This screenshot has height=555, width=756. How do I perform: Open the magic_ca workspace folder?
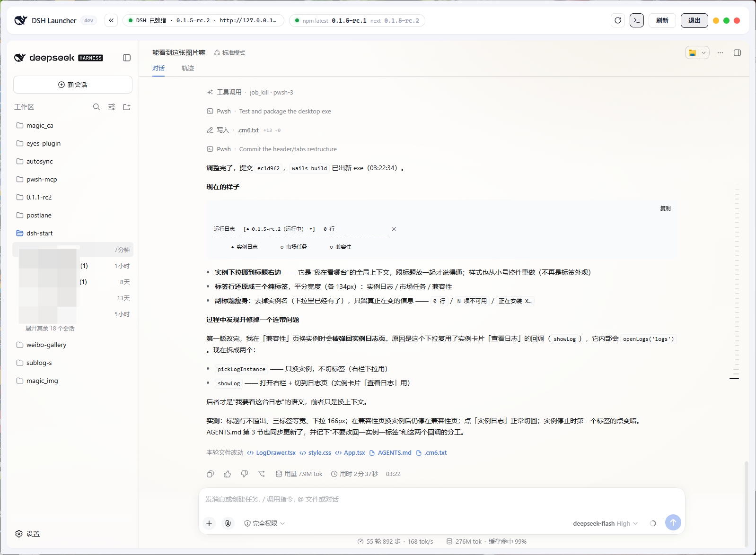click(x=73, y=125)
